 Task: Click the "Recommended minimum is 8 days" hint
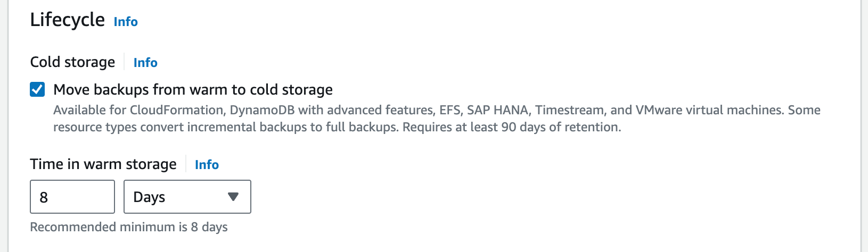[128, 227]
